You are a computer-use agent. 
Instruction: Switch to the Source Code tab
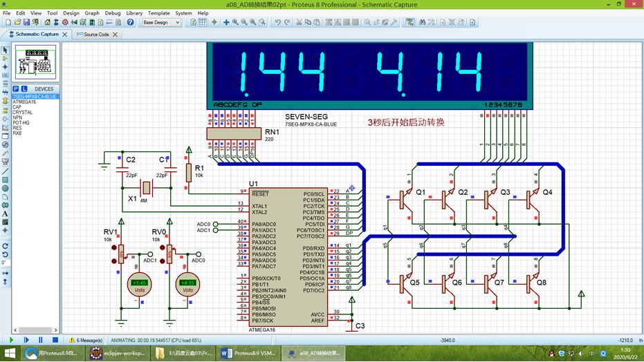tap(95, 35)
